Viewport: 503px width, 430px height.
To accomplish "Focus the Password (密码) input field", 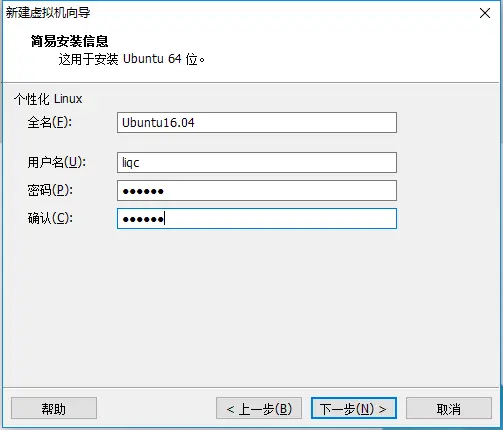I will coord(257,191).
